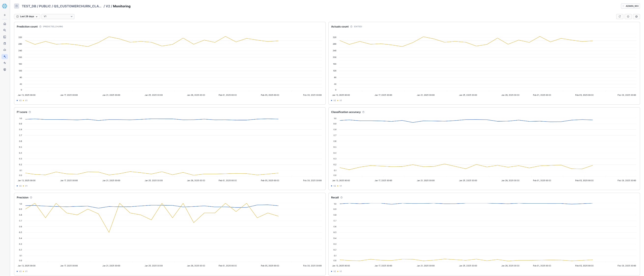Viewport: 644px width, 276px height.
Task: Switch to the Monitoring tab in breadcrumb
Action: click(122, 6)
